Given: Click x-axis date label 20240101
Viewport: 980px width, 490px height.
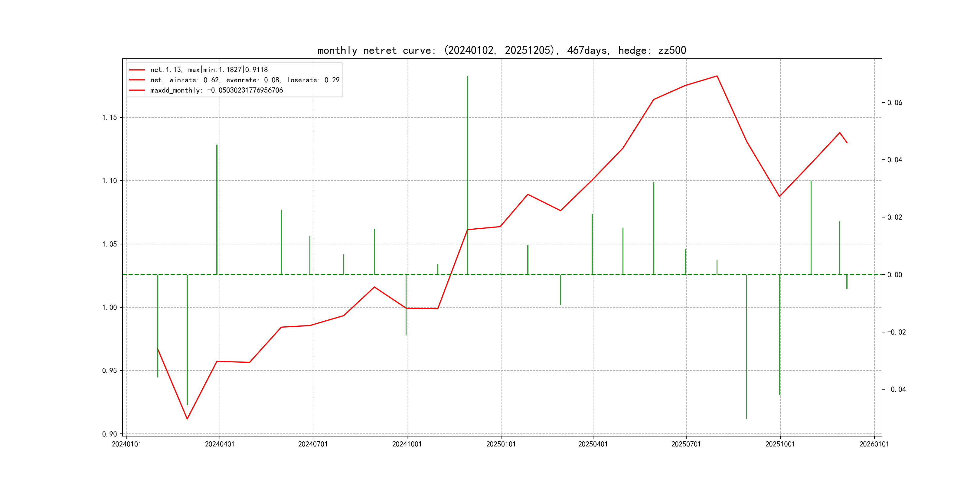Looking at the screenshot, I should point(126,444).
